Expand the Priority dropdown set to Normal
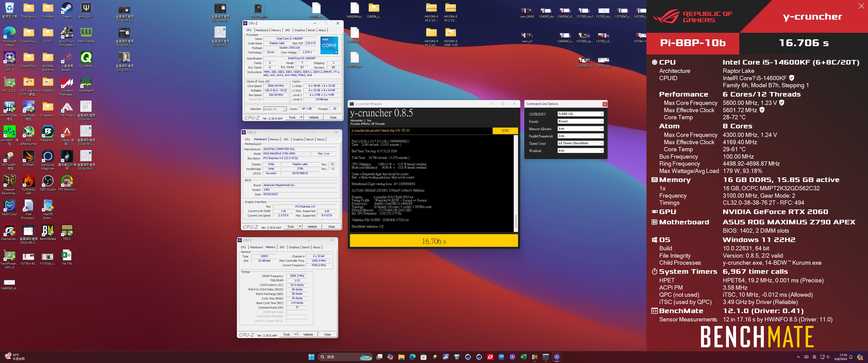This screenshot has width=868, height=363. tap(580, 122)
